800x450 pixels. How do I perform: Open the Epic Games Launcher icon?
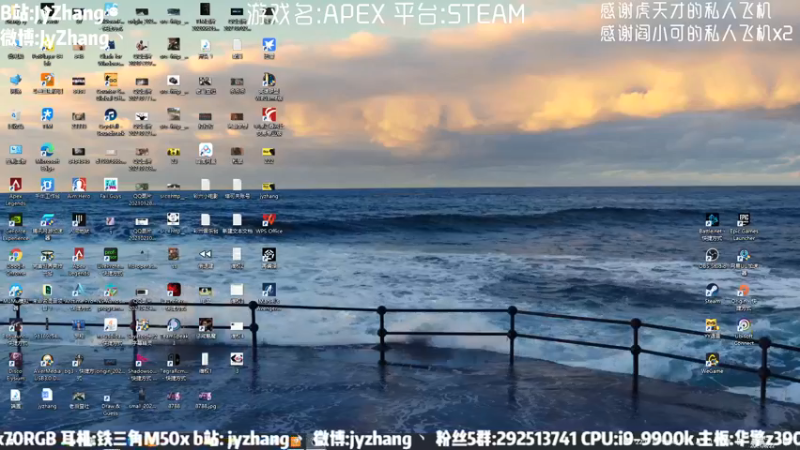point(743,220)
